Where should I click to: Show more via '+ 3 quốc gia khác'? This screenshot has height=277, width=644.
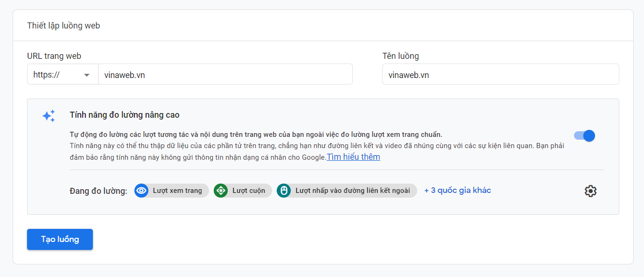click(x=457, y=191)
